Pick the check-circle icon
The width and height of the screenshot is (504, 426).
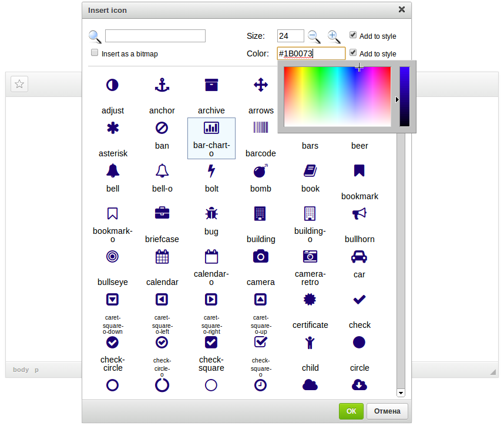coord(112,342)
